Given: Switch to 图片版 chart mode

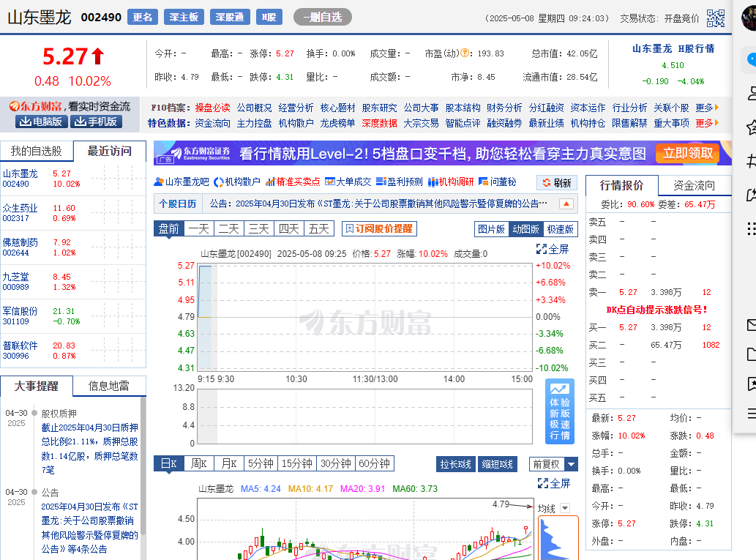Looking at the screenshot, I should (x=491, y=229).
